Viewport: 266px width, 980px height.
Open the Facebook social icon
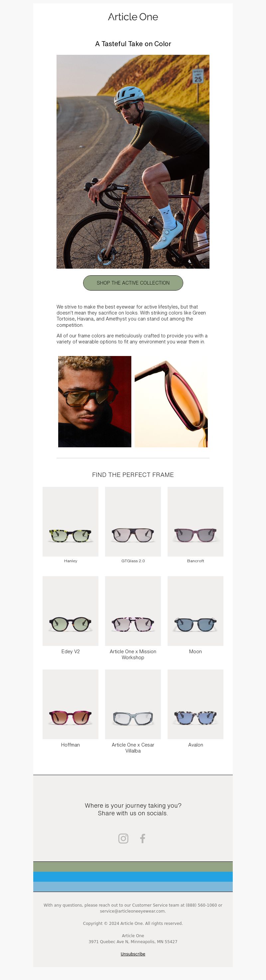pyautogui.click(x=143, y=839)
